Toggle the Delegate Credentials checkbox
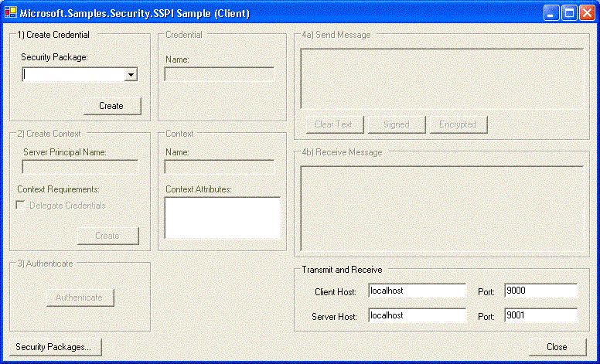Viewport: 600px width, 364px height. pos(20,206)
